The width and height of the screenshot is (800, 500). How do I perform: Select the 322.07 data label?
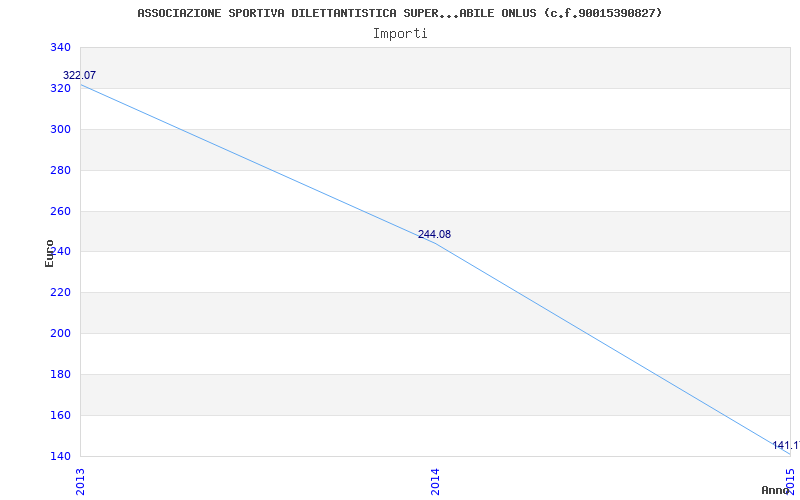79,76
